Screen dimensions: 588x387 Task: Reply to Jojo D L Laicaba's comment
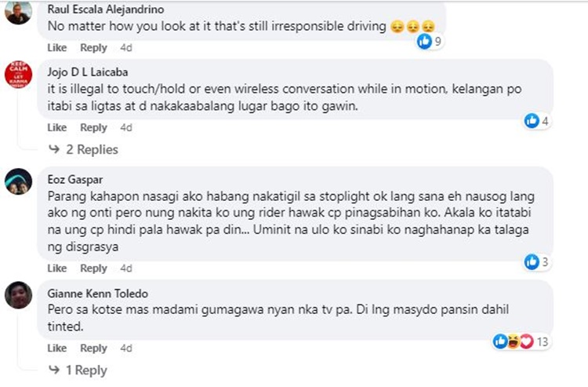94,128
